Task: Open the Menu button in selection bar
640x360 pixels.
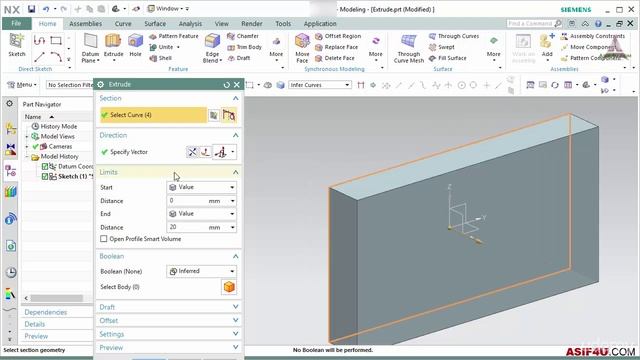Action: (x=22, y=85)
